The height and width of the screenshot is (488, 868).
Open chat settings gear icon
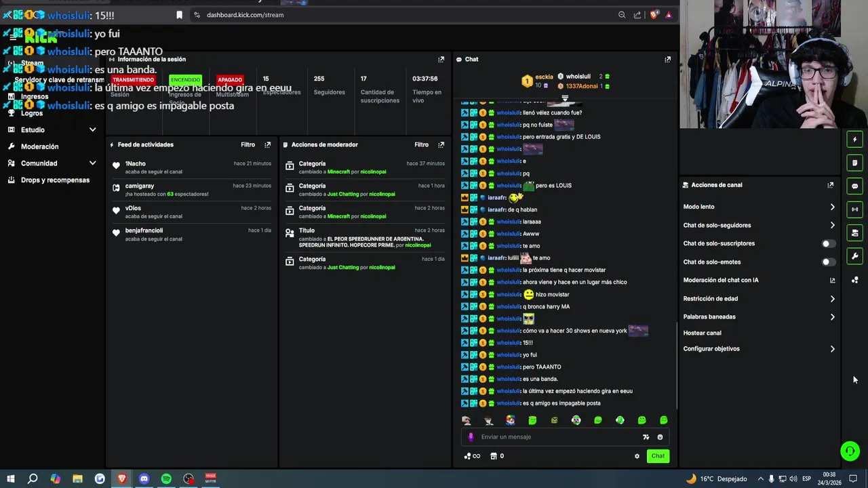637,456
